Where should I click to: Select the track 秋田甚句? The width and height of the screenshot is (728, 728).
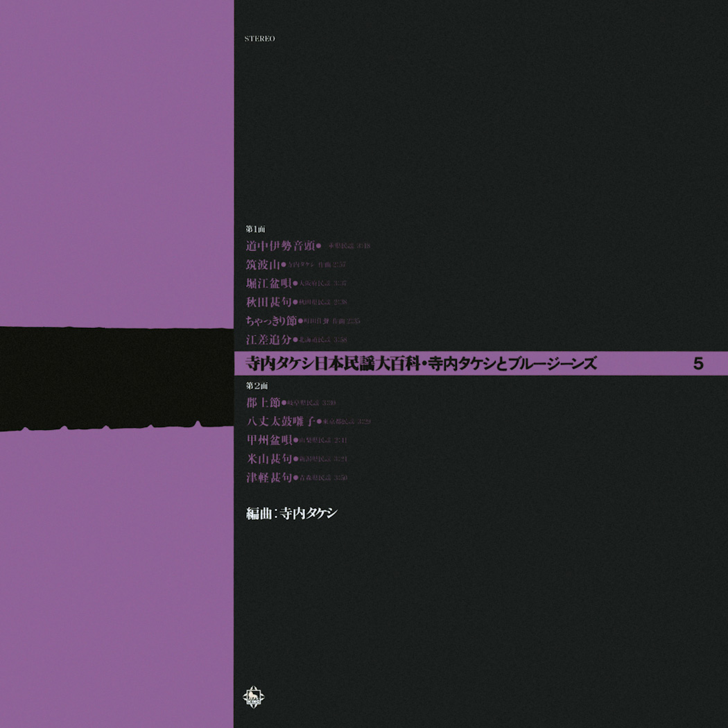coord(268,302)
